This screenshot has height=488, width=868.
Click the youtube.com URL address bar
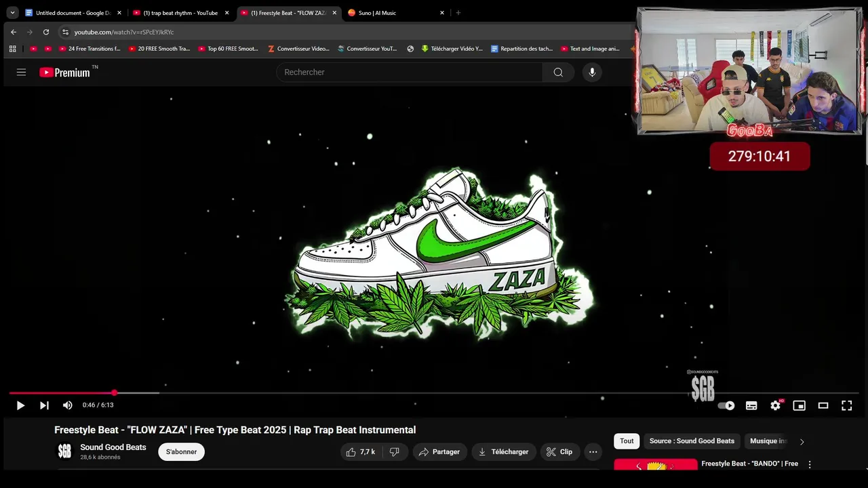124,32
